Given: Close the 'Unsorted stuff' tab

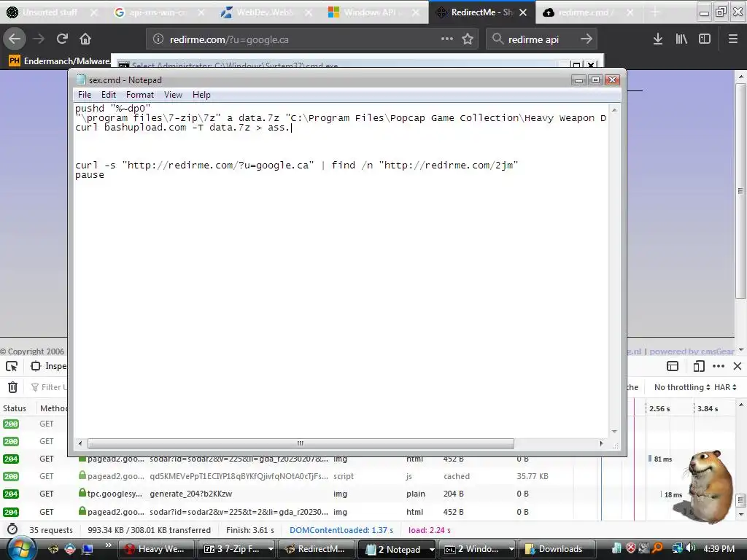Looking at the screenshot, I should pyautogui.click(x=94, y=12).
